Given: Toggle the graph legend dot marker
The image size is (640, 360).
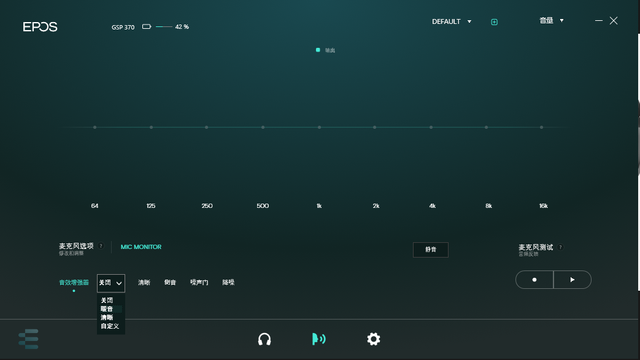Looking at the screenshot, I should tap(318, 50).
